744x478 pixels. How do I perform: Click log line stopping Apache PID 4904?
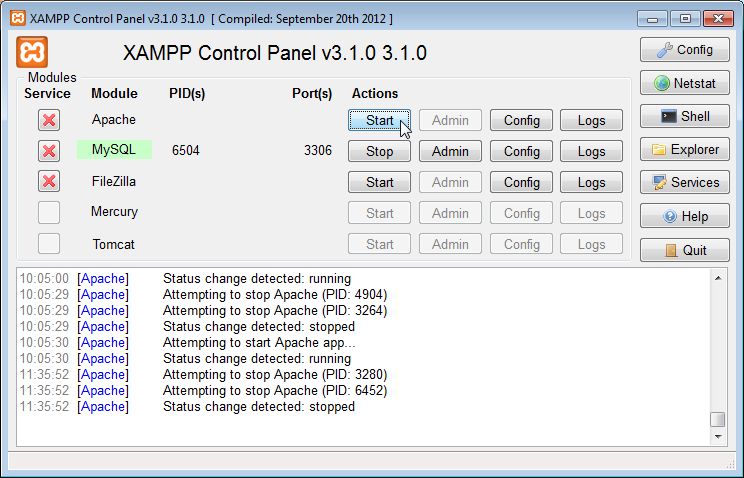point(275,294)
